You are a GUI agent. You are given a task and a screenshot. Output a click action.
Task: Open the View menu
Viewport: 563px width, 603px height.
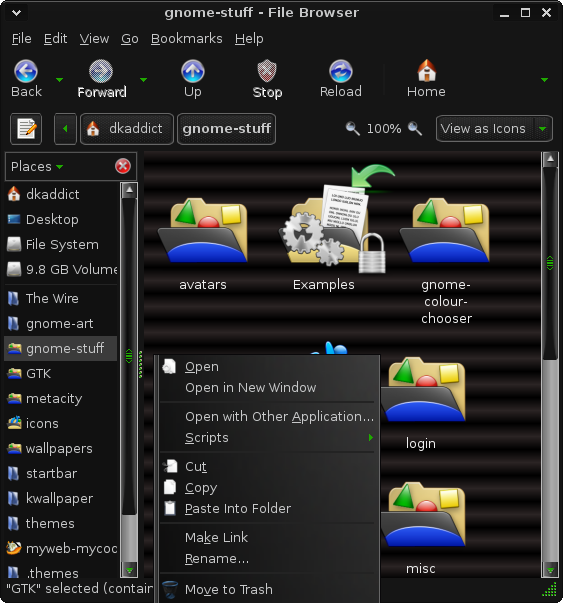(94, 39)
